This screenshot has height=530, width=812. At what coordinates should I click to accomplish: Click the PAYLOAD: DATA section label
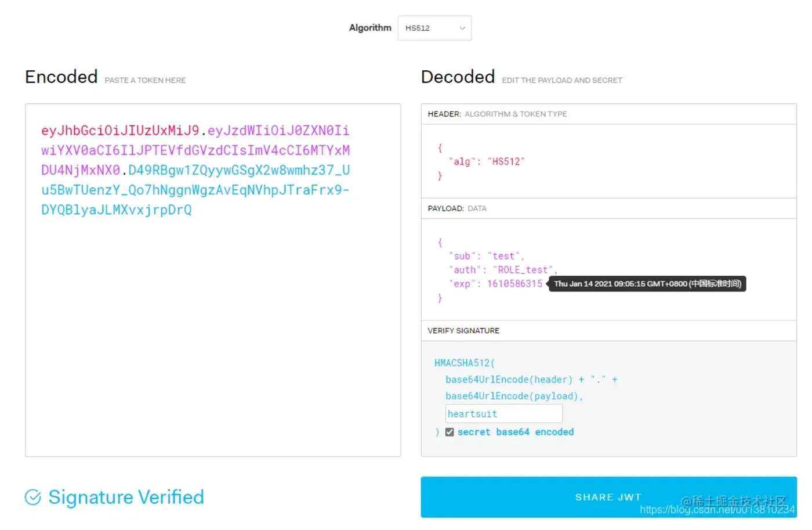tap(457, 208)
